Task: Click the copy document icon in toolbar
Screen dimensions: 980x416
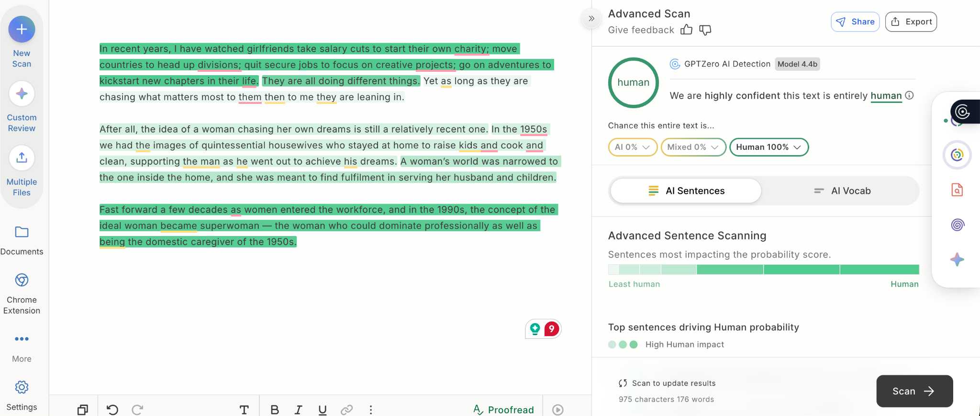Action: 82,410
